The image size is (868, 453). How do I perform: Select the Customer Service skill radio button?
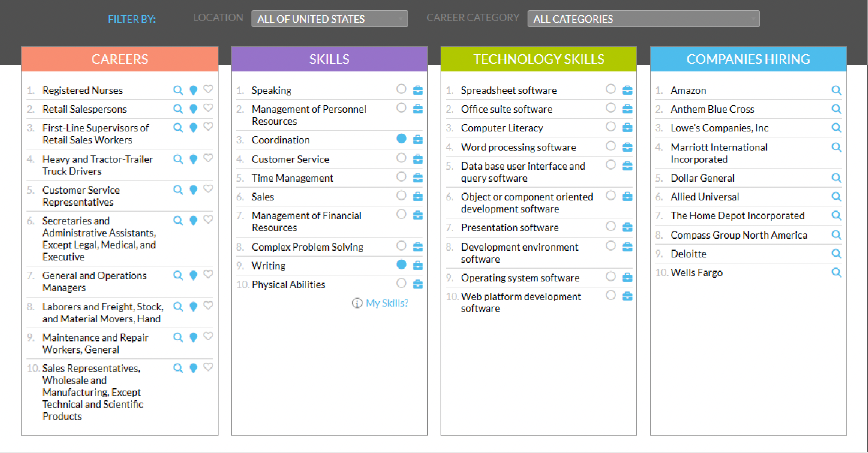click(402, 158)
